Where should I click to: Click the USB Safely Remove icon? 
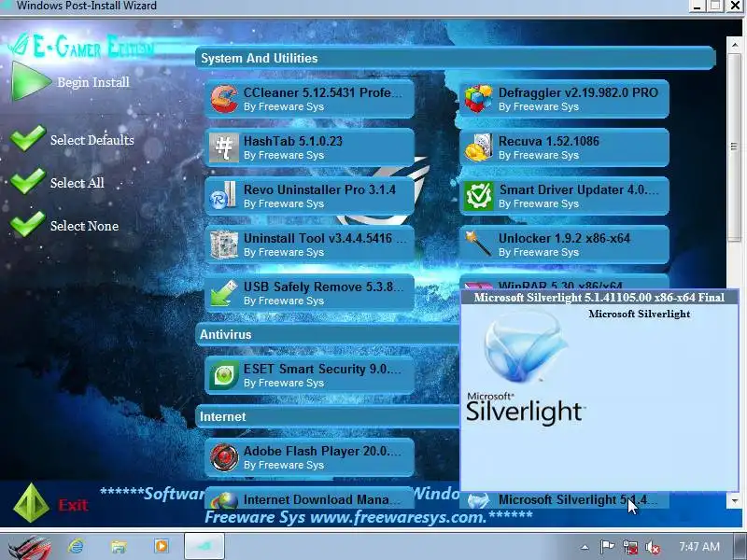click(x=224, y=293)
